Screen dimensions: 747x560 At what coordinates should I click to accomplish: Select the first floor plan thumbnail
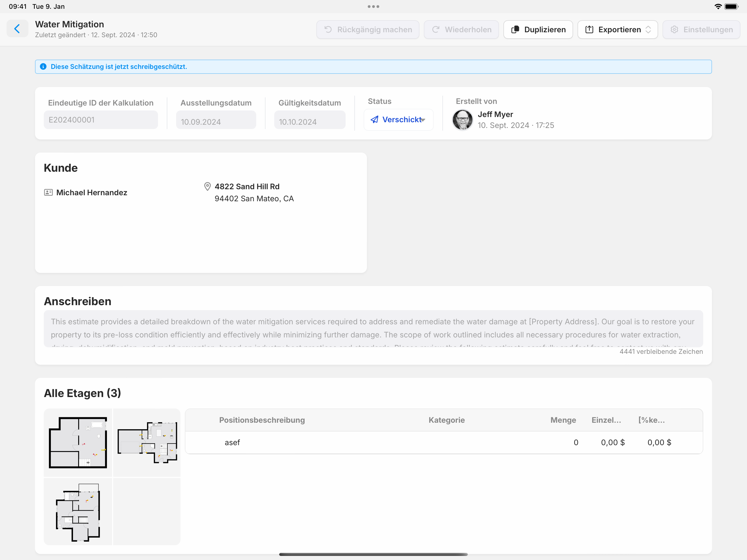tap(78, 442)
